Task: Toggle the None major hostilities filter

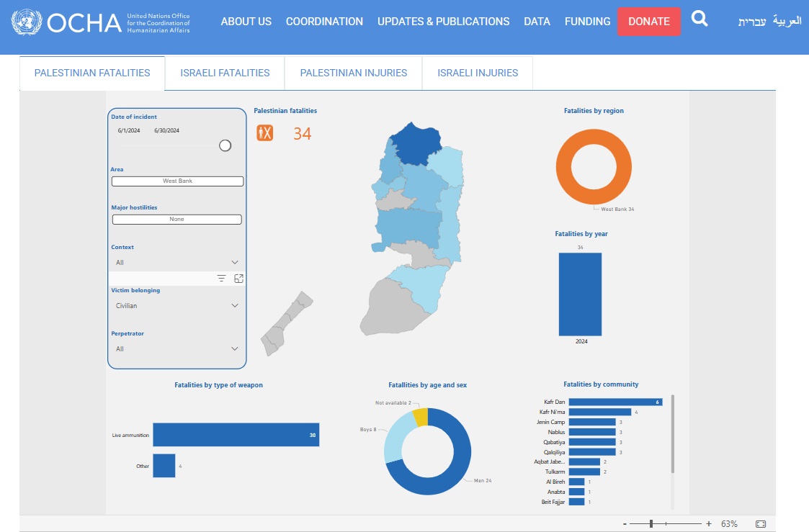Action: tap(176, 219)
